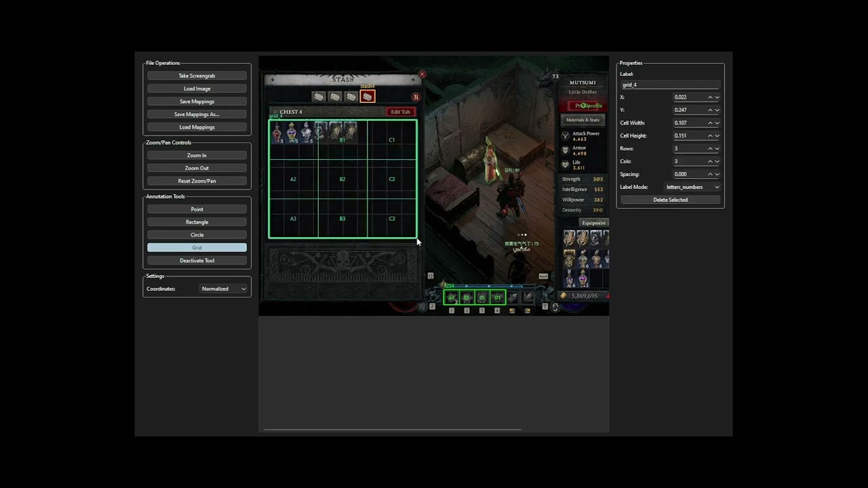Screen dimensions: 868x488
Task: Select the third stash tab chest icon
Action: click(351, 97)
